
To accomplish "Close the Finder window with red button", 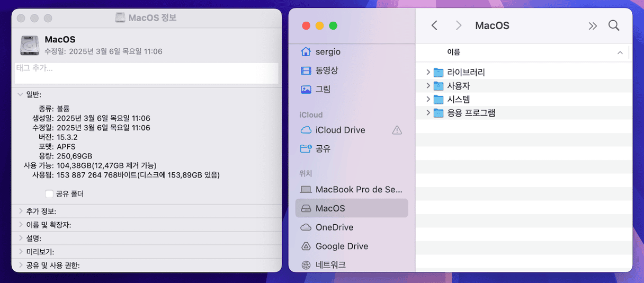I will [306, 25].
